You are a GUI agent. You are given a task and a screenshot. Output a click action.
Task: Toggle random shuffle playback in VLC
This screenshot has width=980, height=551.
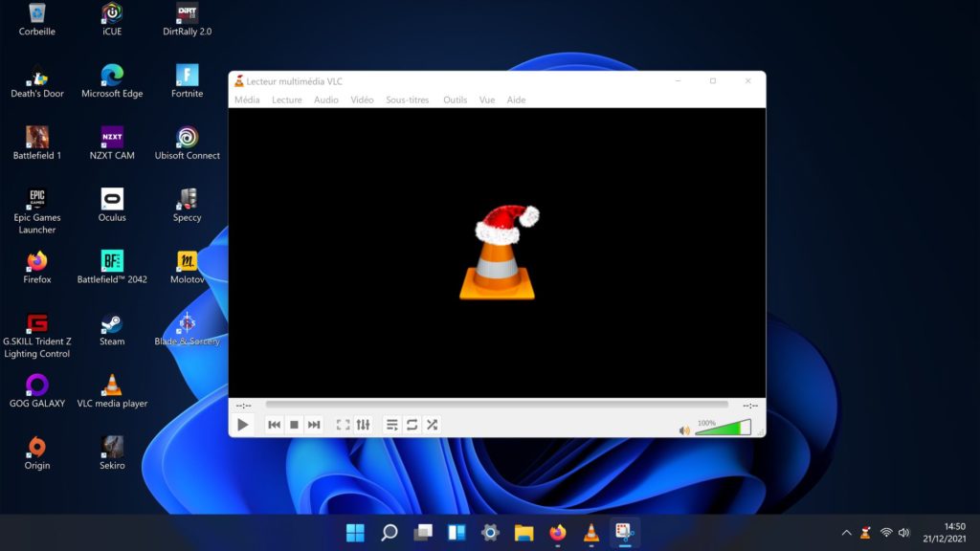pyautogui.click(x=432, y=425)
